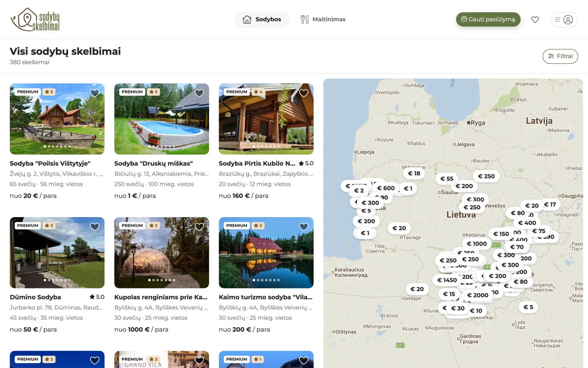Click the € 20 marker near Tauragė
The width and height of the screenshot is (588, 368).
coord(399,228)
